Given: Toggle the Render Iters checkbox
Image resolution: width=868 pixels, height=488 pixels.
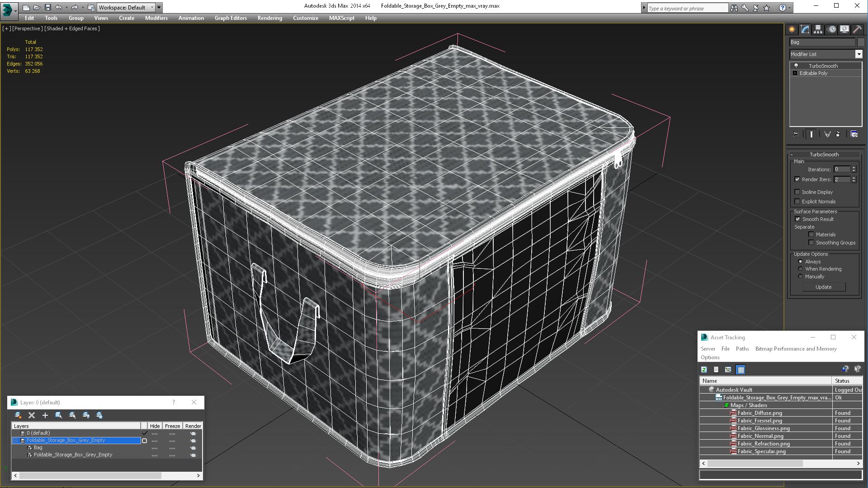Looking at the screenshot, I should [797, 179].
